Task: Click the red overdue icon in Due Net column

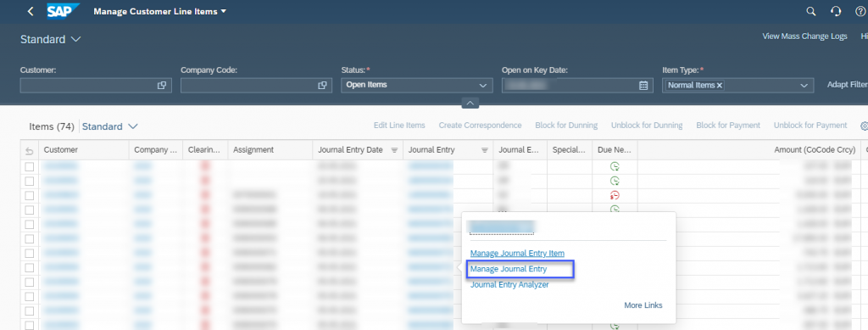Action: click(x=615, y=195)
